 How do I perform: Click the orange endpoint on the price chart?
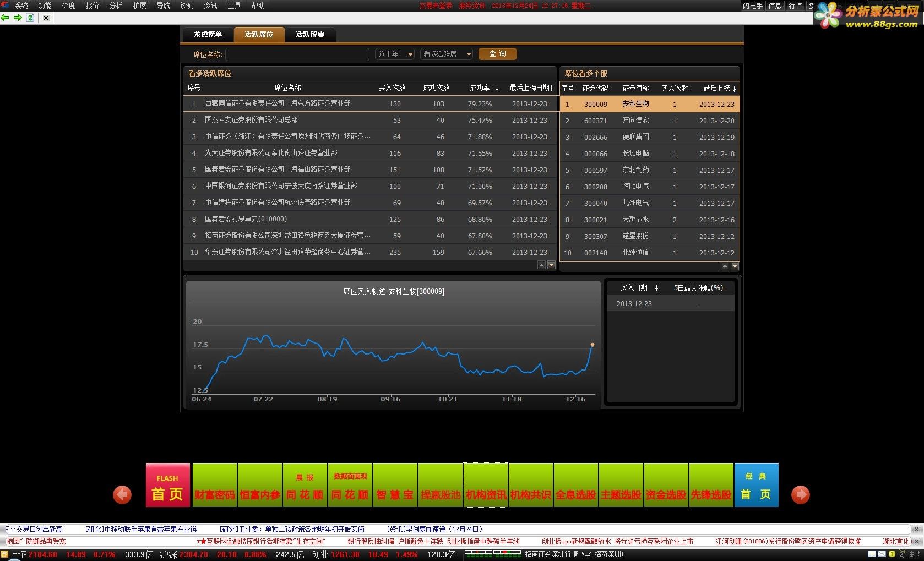[593, 345]
